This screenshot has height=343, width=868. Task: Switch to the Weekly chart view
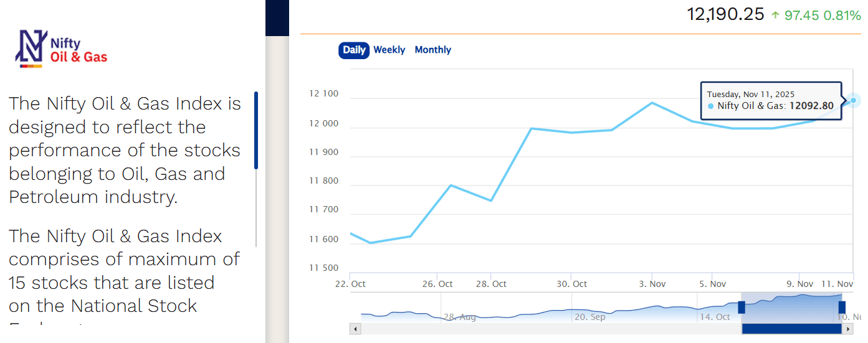(x=389, y=50)
